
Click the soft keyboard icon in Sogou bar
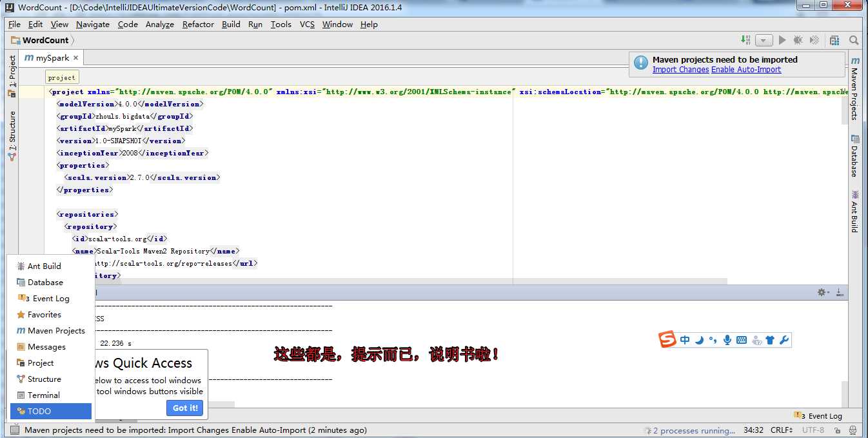tap(741, 340)
